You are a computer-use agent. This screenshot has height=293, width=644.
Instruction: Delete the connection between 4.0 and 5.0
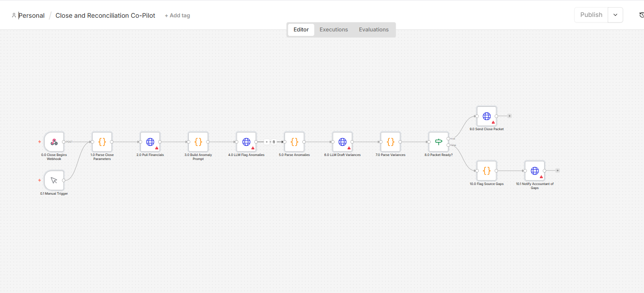click(x=274, y=142)
